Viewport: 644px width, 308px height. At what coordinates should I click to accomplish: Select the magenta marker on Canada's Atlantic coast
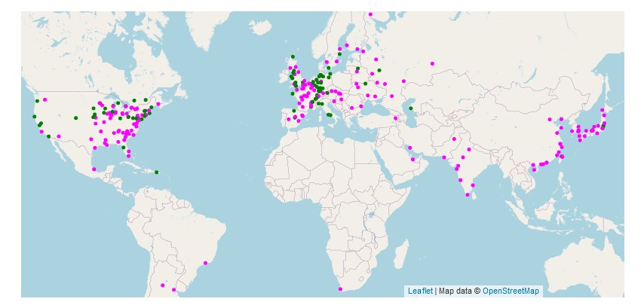[x=158, y=105]
